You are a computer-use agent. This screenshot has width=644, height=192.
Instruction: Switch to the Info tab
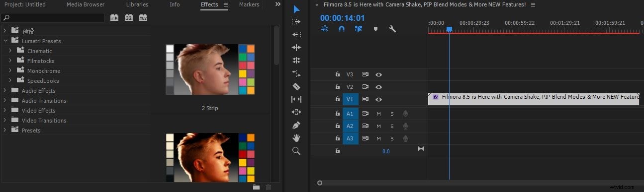pyautogui.click(x=175, y=4)
